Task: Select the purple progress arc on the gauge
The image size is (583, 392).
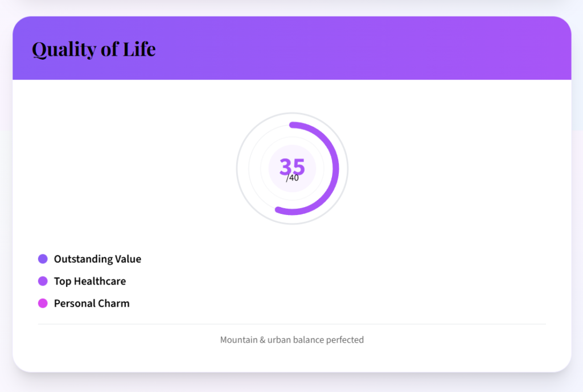Action: [336, 168]
